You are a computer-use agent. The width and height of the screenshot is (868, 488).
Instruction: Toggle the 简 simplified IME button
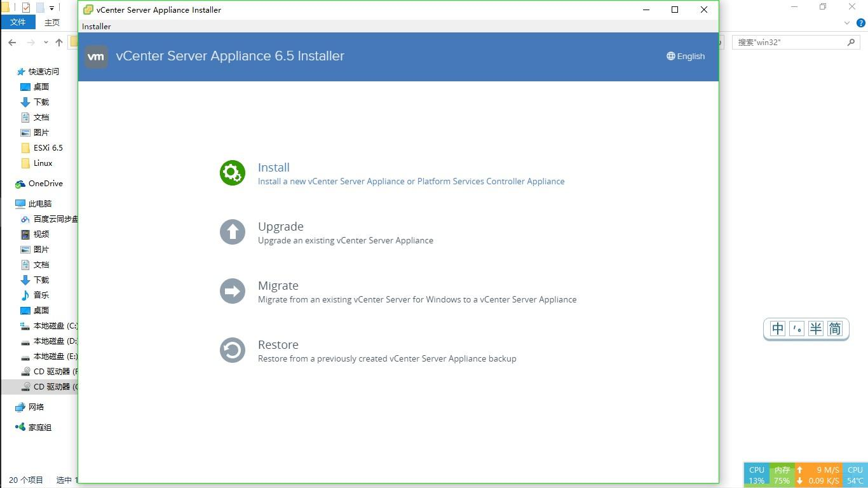[x=835, y=329]
